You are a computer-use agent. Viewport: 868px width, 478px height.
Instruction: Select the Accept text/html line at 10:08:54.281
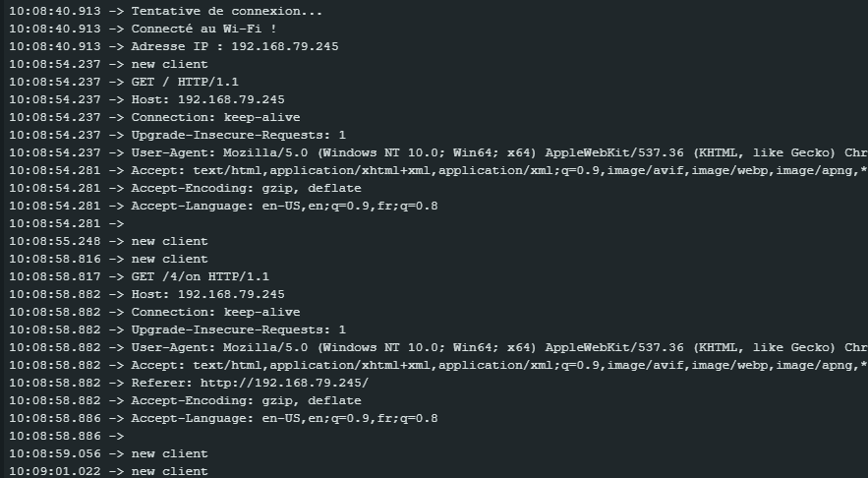pyautogui.click(x=438, y=170)
